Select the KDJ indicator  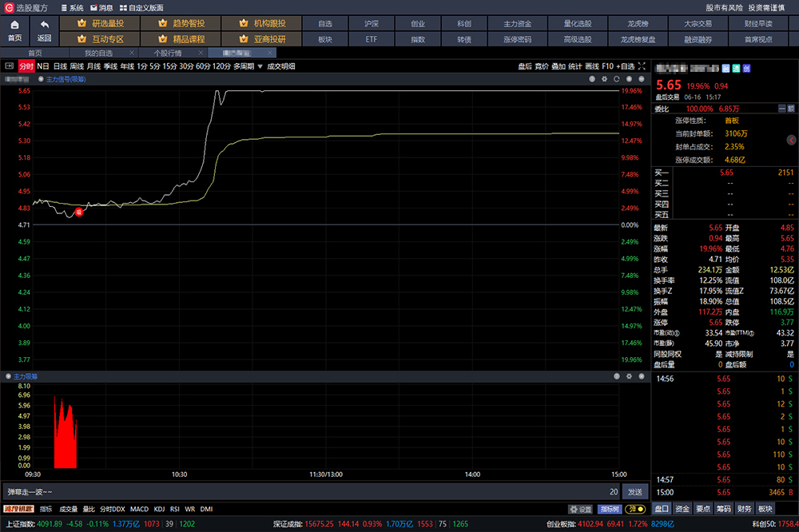(x=159, y=509)
